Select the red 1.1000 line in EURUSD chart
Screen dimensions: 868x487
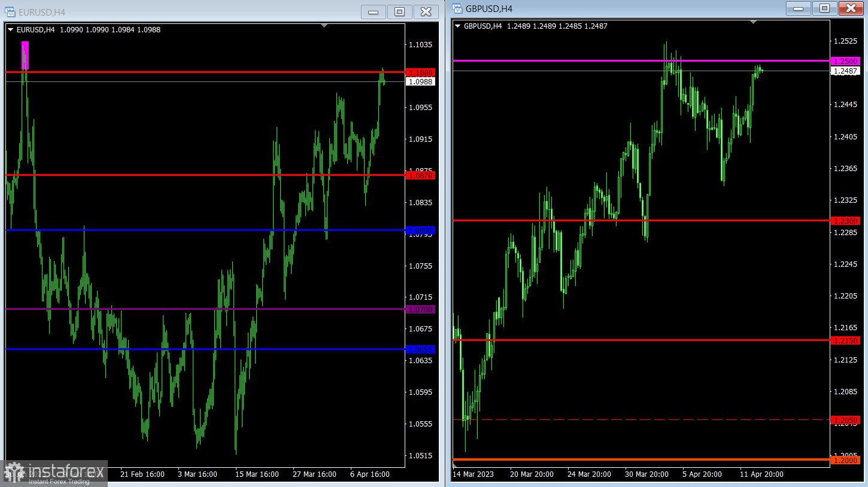pos(205,72)
